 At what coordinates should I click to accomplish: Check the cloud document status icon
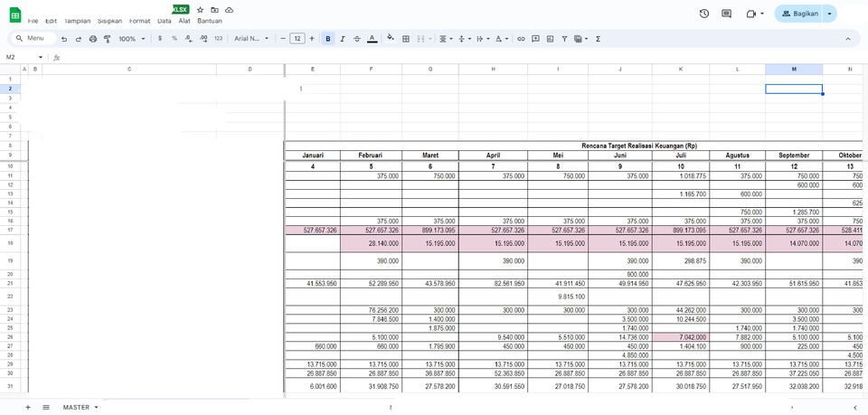[229, 10]
